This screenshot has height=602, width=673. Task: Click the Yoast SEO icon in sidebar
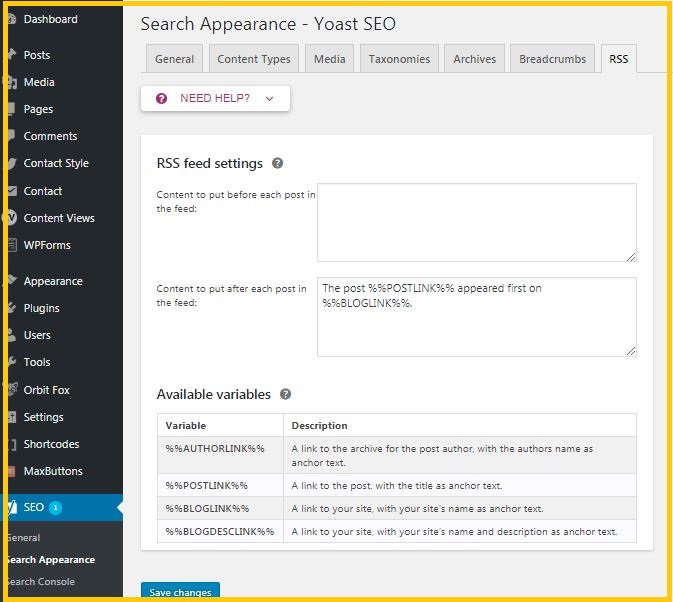[x=12, y=507]
